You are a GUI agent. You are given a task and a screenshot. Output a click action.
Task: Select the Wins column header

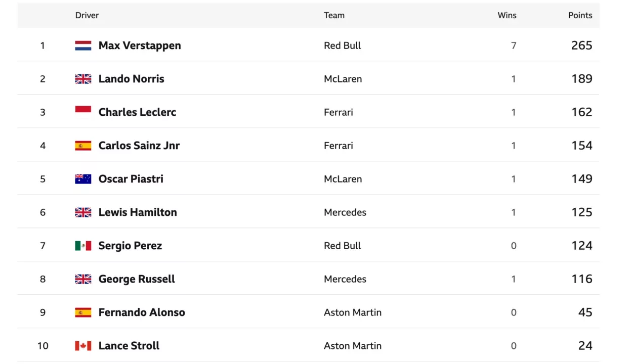507,15
